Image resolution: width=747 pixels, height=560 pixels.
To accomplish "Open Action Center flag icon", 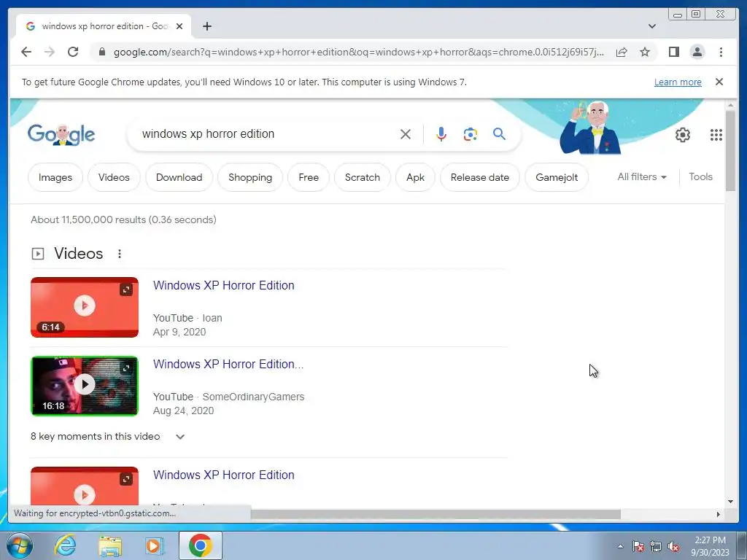I will click(638, 546).
